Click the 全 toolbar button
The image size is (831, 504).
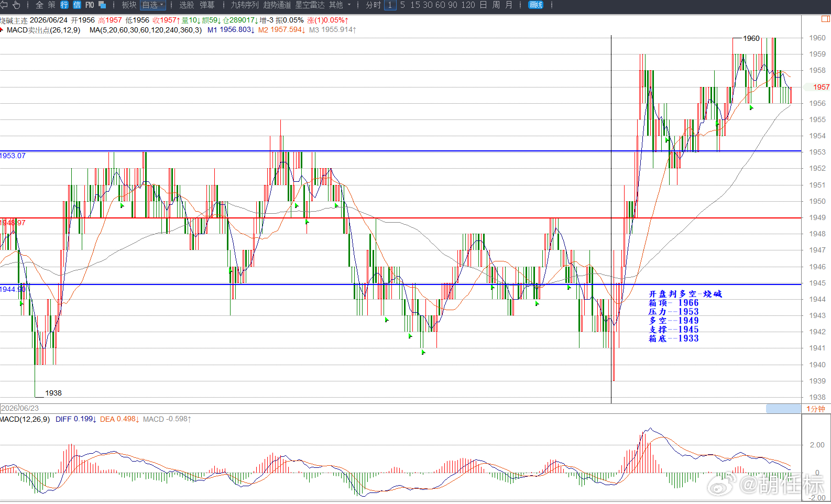[39, 5]
